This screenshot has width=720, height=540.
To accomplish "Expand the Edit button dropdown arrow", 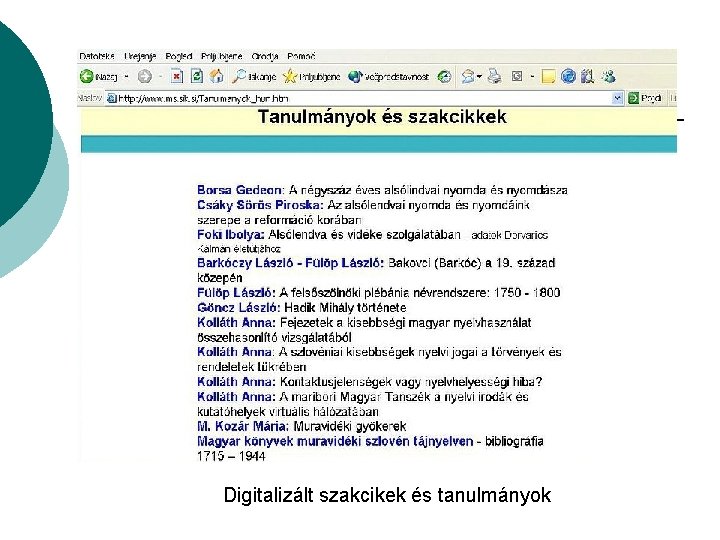I will click(x=532, y=76).
